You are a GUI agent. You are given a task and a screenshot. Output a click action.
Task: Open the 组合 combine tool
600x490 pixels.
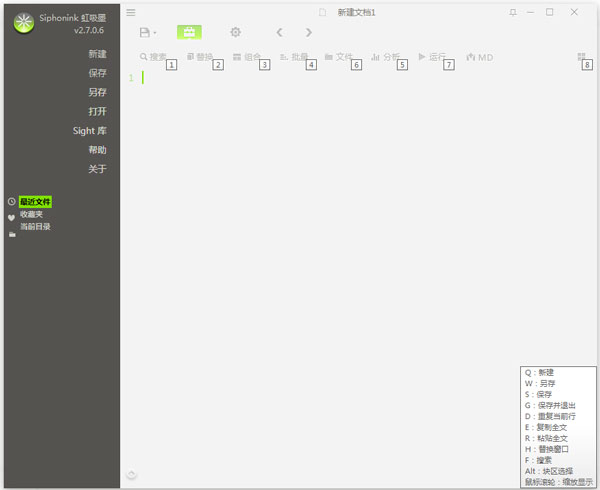(x=247, y=57)
